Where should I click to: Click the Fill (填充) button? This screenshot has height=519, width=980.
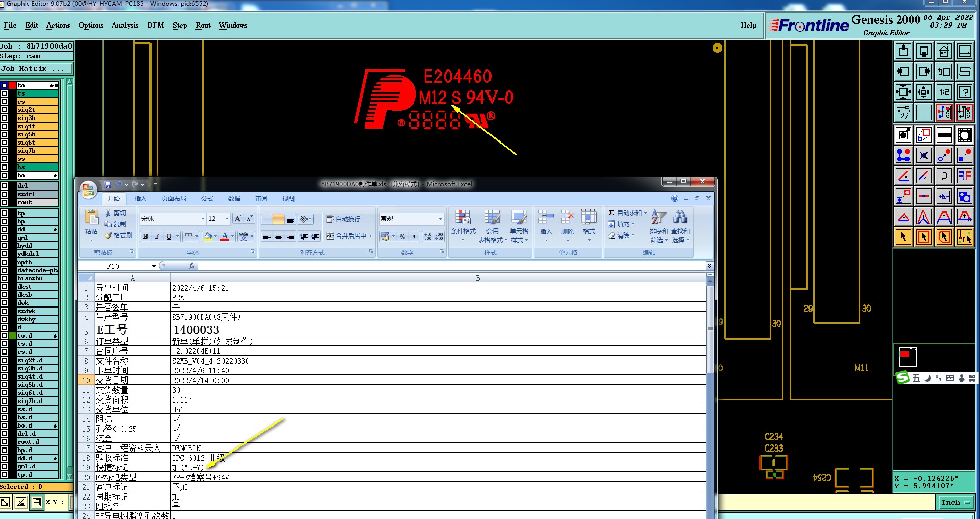(x=621, y=224)
